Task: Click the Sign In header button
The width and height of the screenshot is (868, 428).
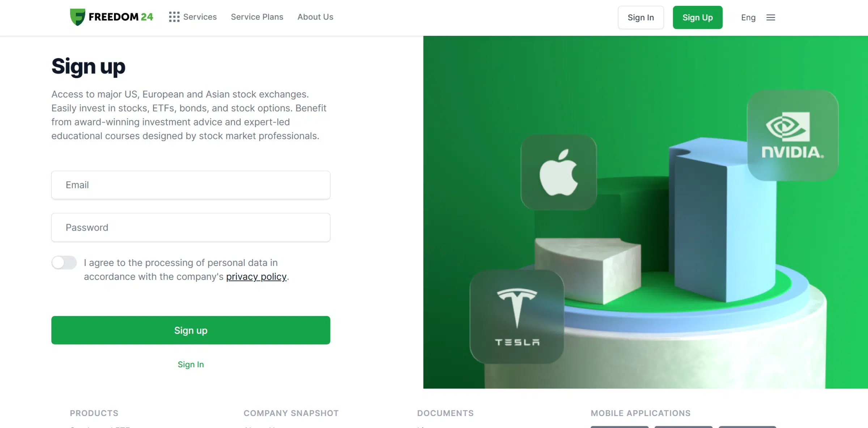Action: 641,17
